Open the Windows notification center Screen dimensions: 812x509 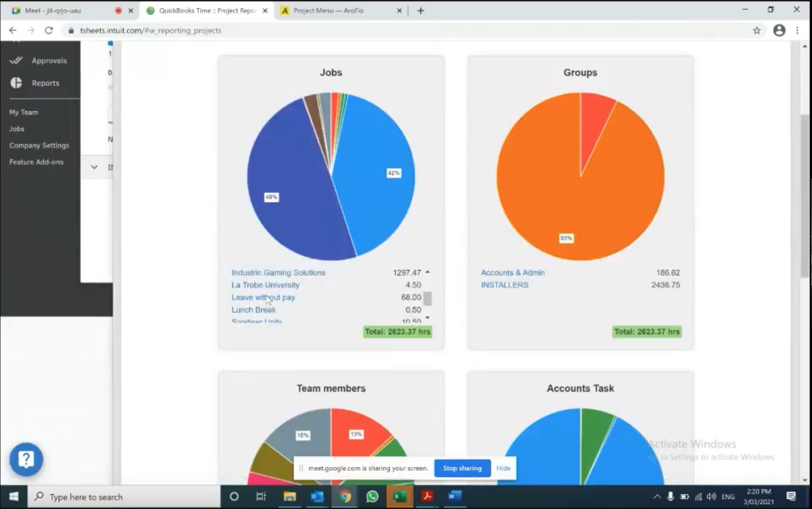tap(791, 497)
